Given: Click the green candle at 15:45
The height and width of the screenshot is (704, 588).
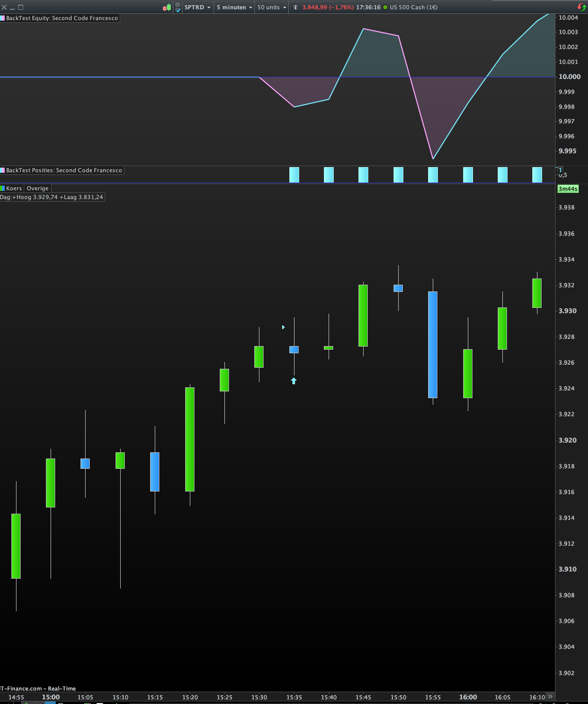Looking at the screenshot, I should [363, 315].
